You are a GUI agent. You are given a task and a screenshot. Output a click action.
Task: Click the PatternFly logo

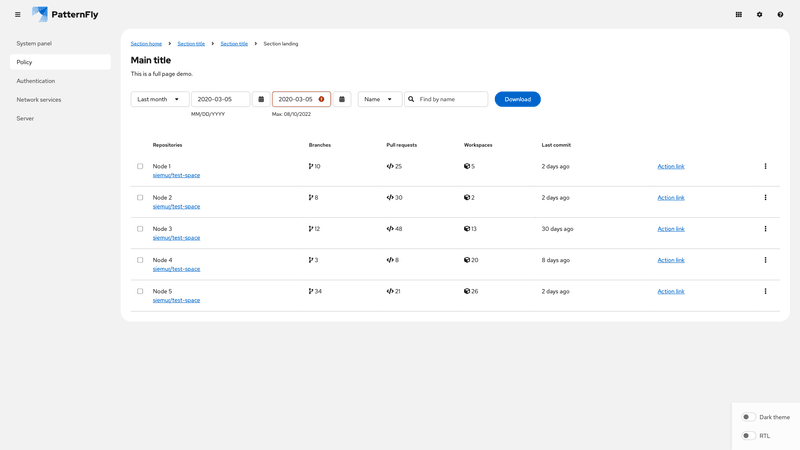(65, 14)
